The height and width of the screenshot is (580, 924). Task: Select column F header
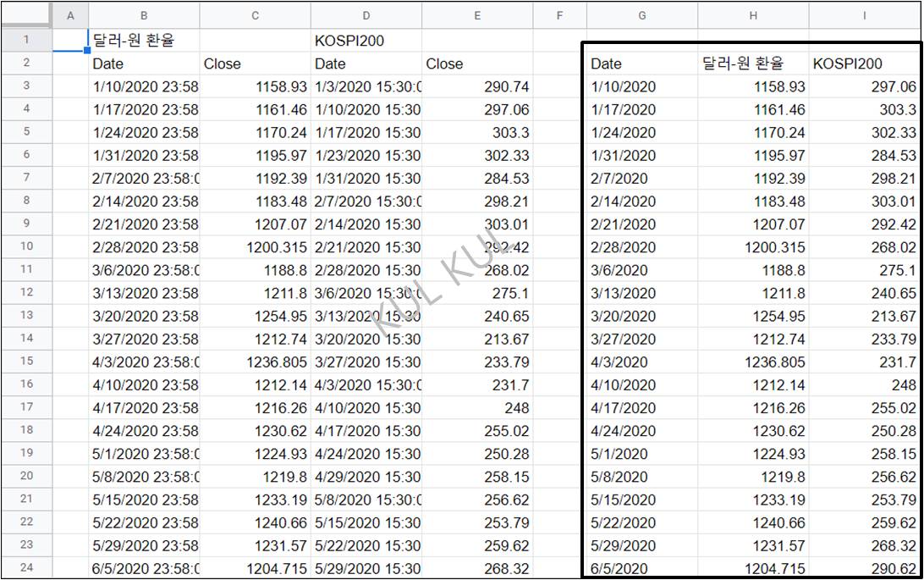click(x=560, y=16)
